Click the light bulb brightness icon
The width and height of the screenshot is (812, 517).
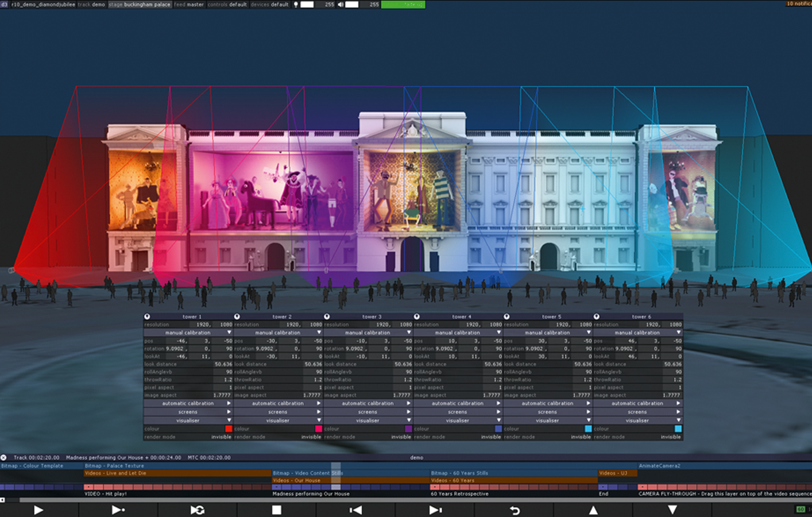click(296, 4)
